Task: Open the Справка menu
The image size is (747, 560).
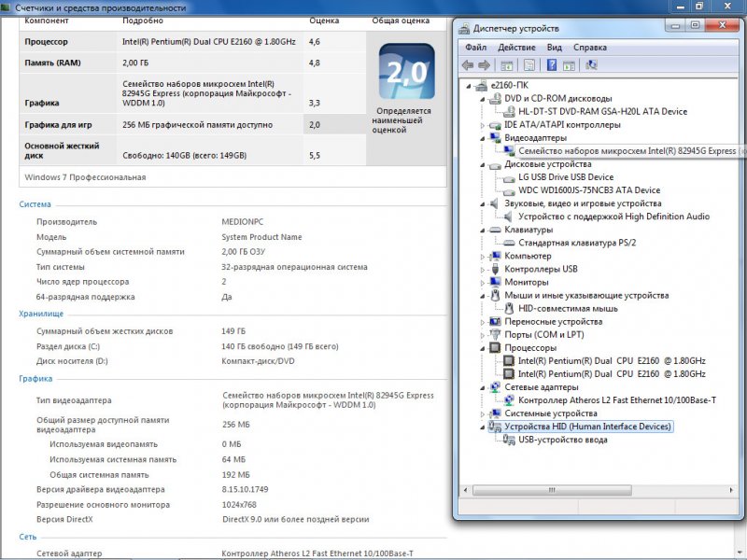Action: click(x=589, y=47)
